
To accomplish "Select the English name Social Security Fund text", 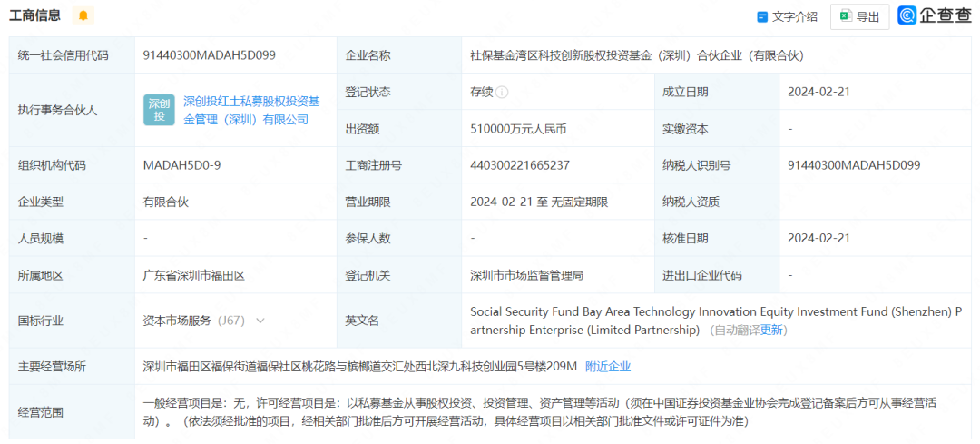I will coord(716,321).
